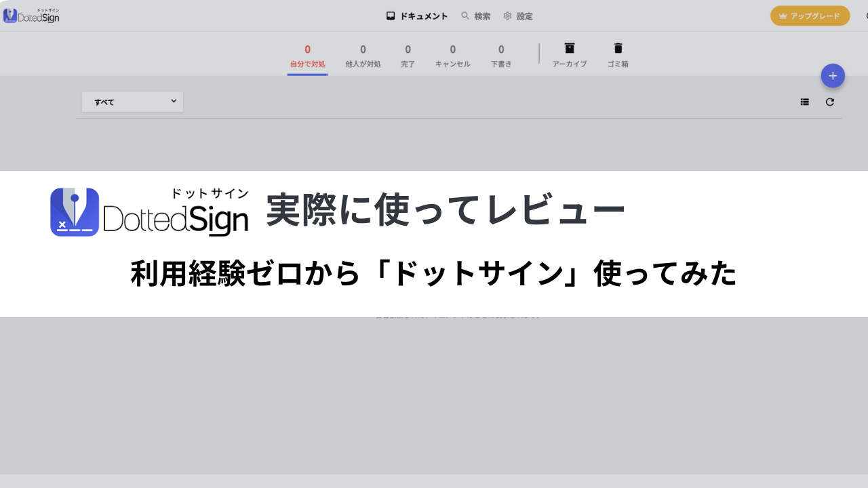Click the red 0 counter above 自分で対処
Viewport: 868px width, 488px height.
(307, 49)
